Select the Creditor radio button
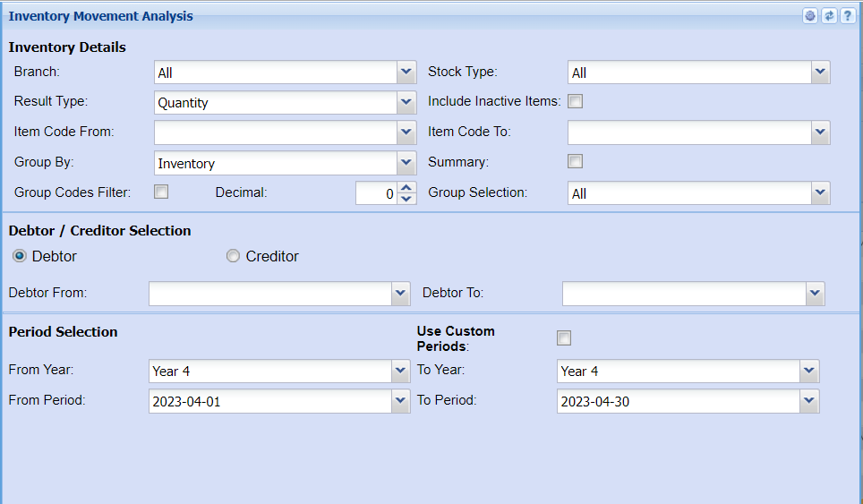The width and height of the screenshot is (863, 504). point(234,256)
